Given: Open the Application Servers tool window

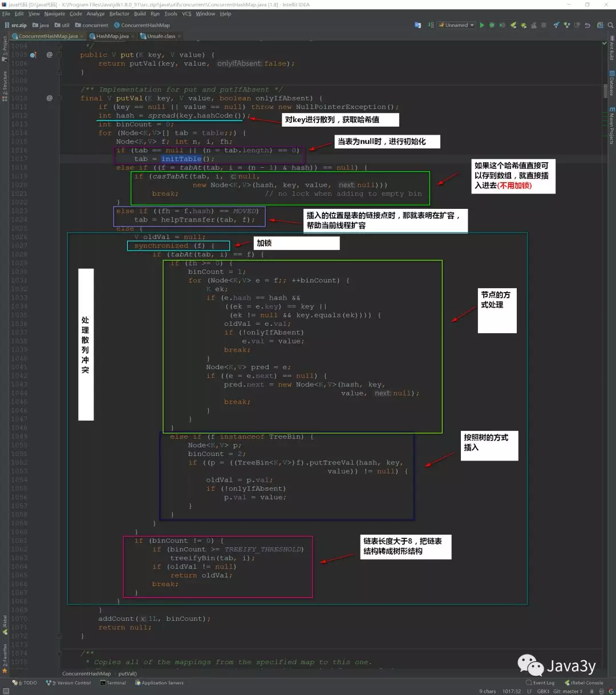Looking at the screenshot, I should 159,682.
